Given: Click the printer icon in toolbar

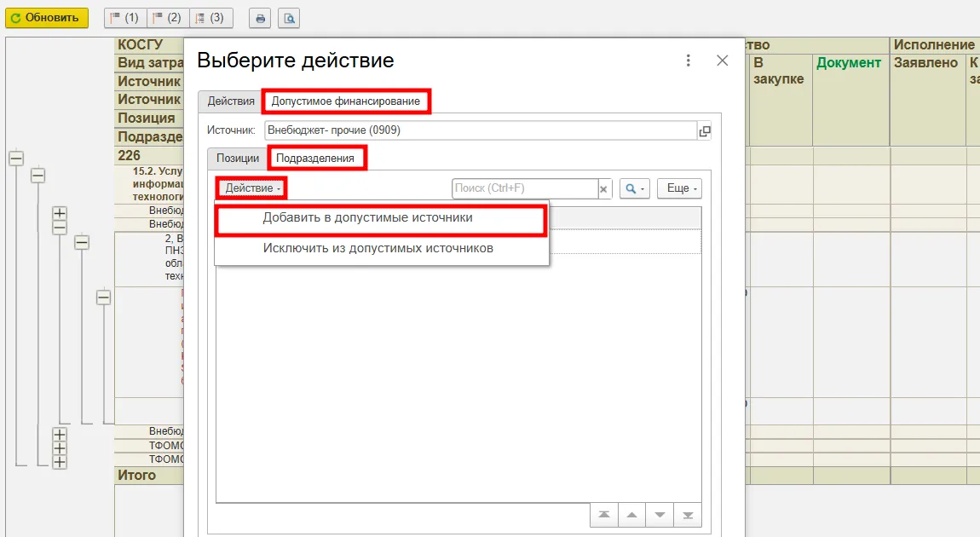Looking at the screenshot, I should (x=260, y=18).
